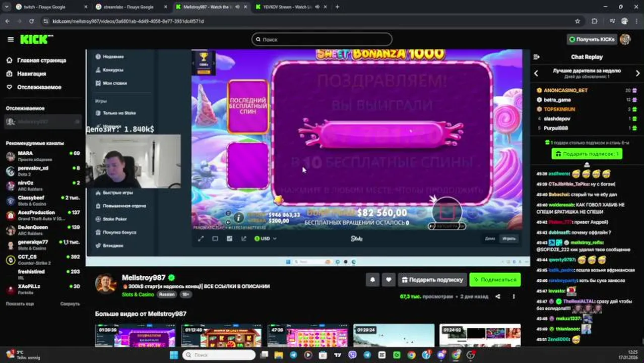Screen dimensions: 644x363
Task: Select the Mellstroy987 video tab
Action: click(x=211, y=7)
